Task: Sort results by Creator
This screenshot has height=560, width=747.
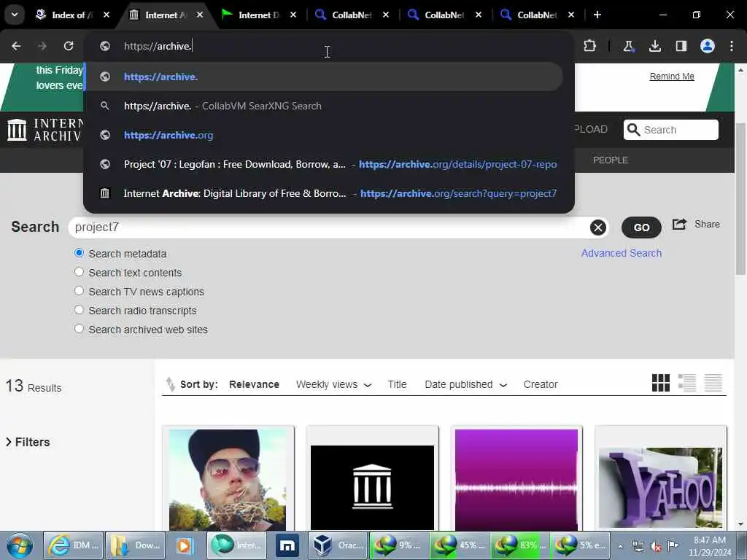Action: pos(541,384)
